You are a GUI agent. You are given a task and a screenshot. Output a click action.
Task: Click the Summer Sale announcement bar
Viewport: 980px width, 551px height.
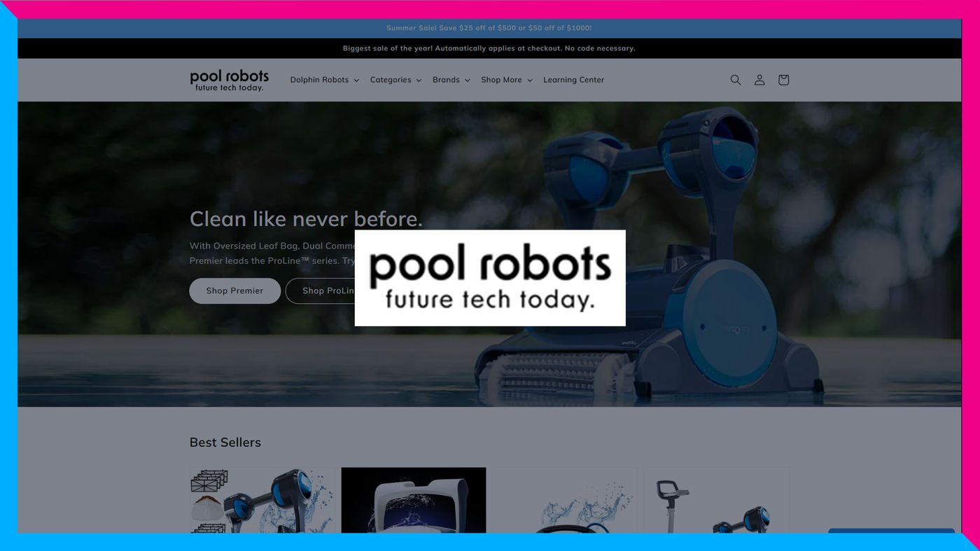(x=489, y=28)
